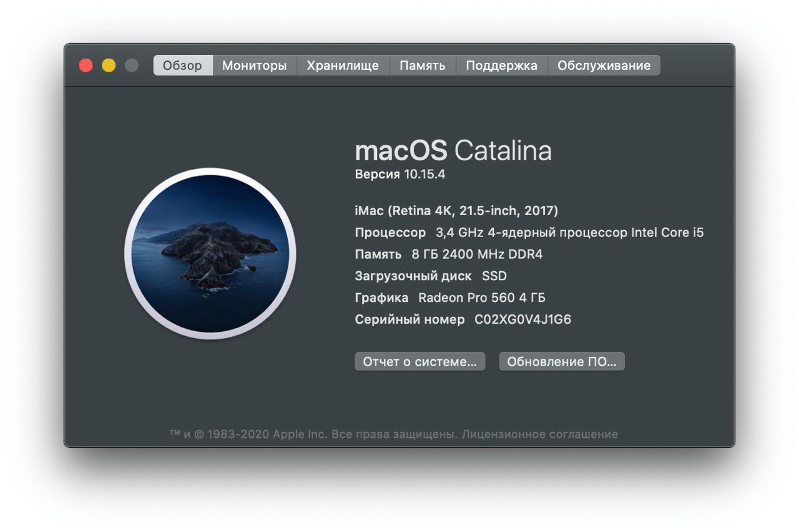
Task: Click the Radeon Pro 560 4 ГБ value
Action: [x=482, y=297]
